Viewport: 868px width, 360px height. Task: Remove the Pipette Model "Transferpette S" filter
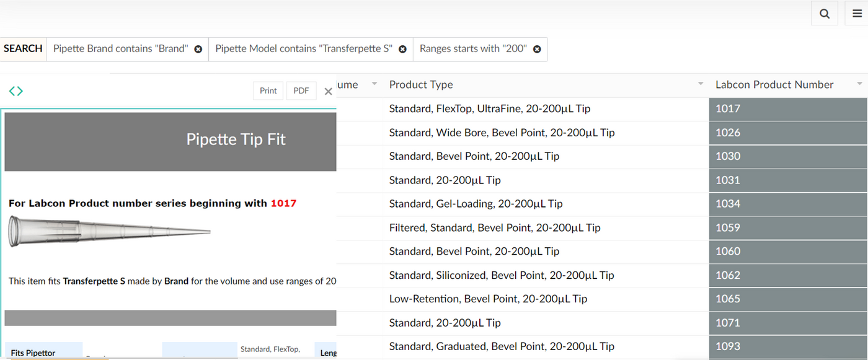point(402,49)
